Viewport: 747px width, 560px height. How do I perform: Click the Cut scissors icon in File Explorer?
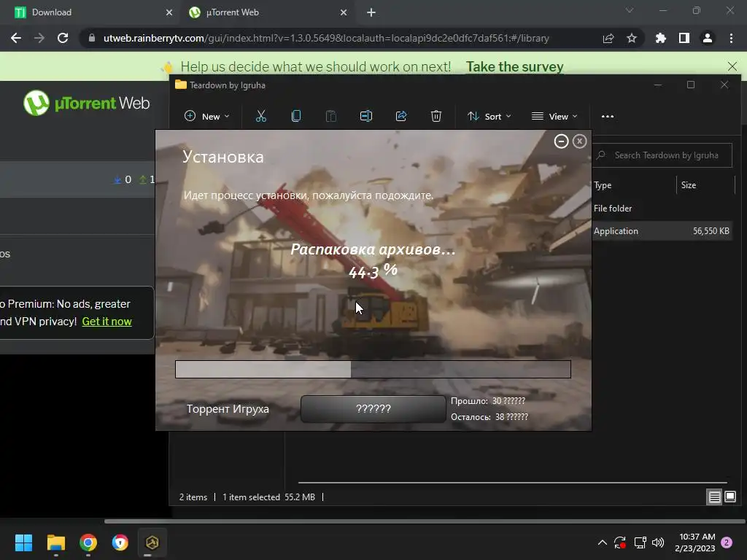(x=260, y=116)
